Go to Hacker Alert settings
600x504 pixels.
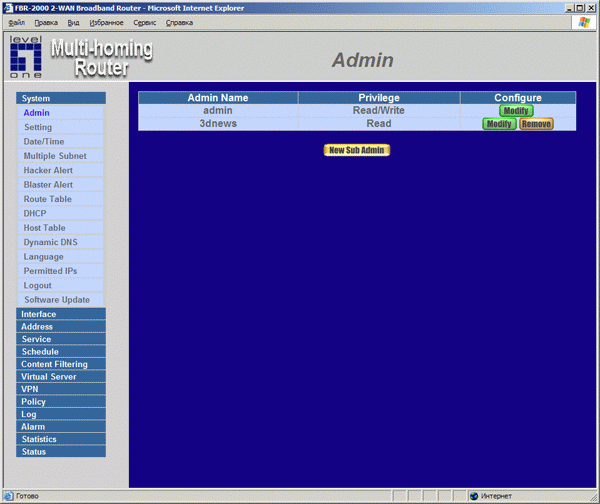point(48,171)
